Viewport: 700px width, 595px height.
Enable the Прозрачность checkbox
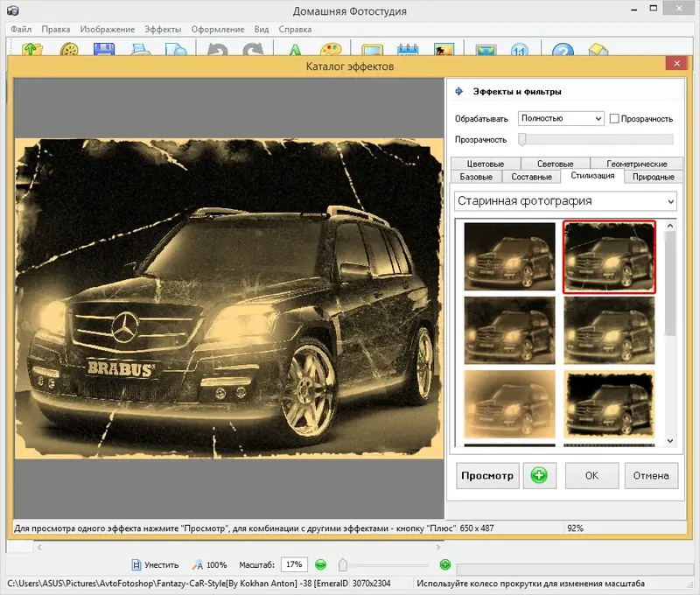[614, 118]
